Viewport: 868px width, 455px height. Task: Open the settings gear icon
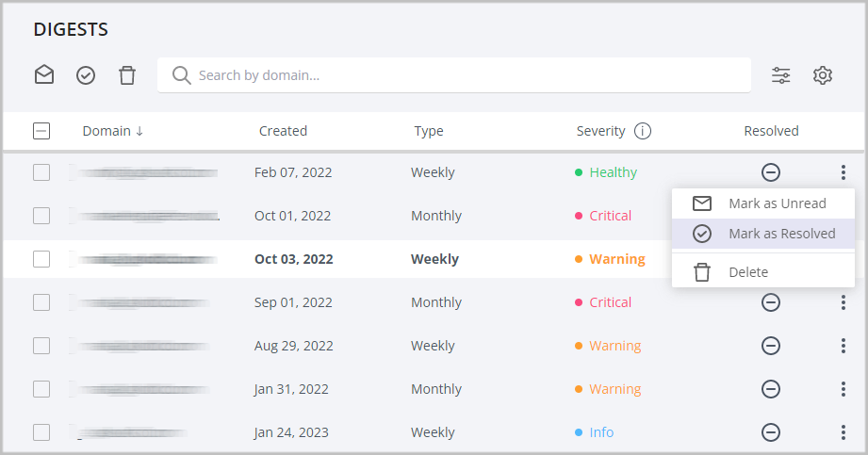coord(823,75)
